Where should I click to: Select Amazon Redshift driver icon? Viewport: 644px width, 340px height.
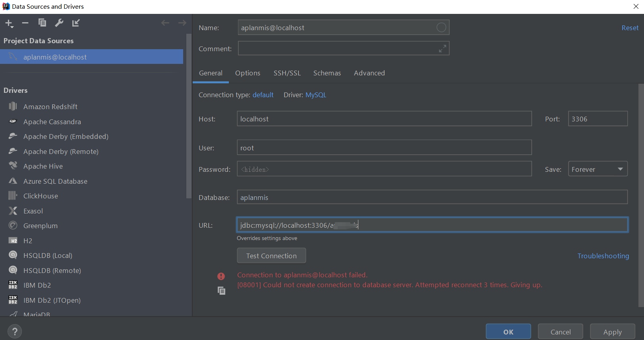(x=13, y=106)
